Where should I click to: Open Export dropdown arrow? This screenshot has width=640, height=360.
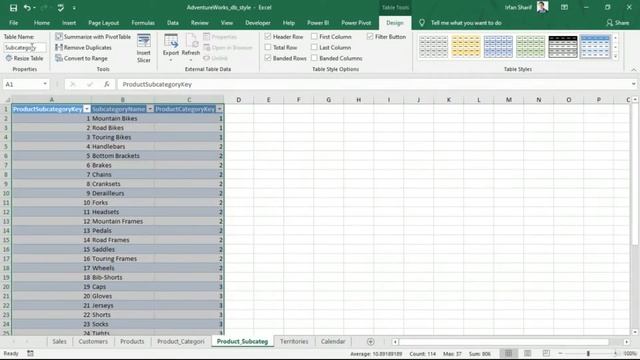pos(171,60)
